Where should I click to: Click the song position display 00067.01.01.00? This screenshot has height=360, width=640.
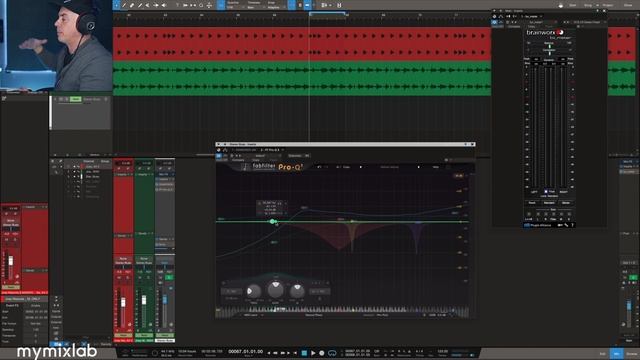(245, 351)
